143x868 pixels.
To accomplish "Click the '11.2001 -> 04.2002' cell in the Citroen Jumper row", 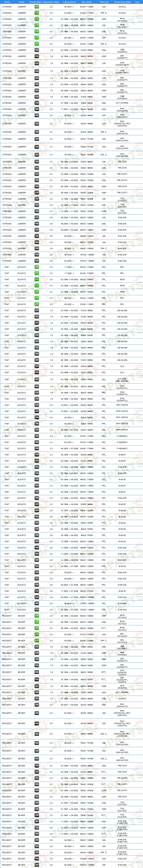I will tap(69, 109).
